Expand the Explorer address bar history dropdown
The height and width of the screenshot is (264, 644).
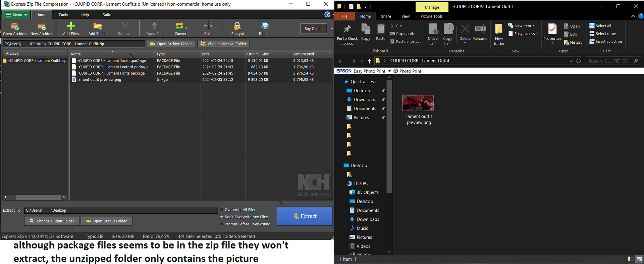[x=571, y=61]
